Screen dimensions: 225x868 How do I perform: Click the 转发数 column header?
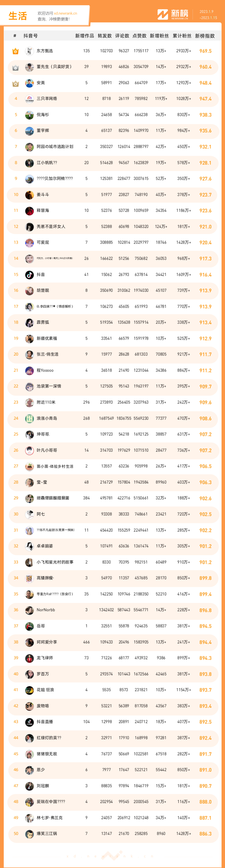(105, 36)
